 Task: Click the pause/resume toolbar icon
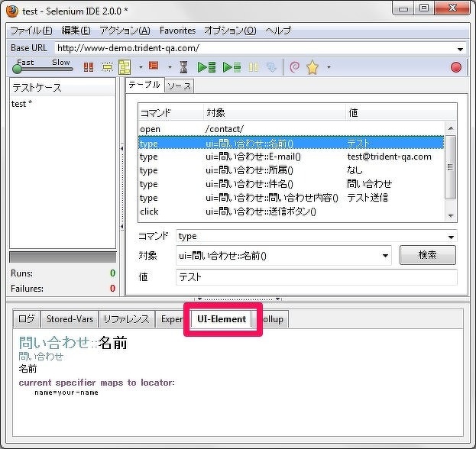[253, 67]
